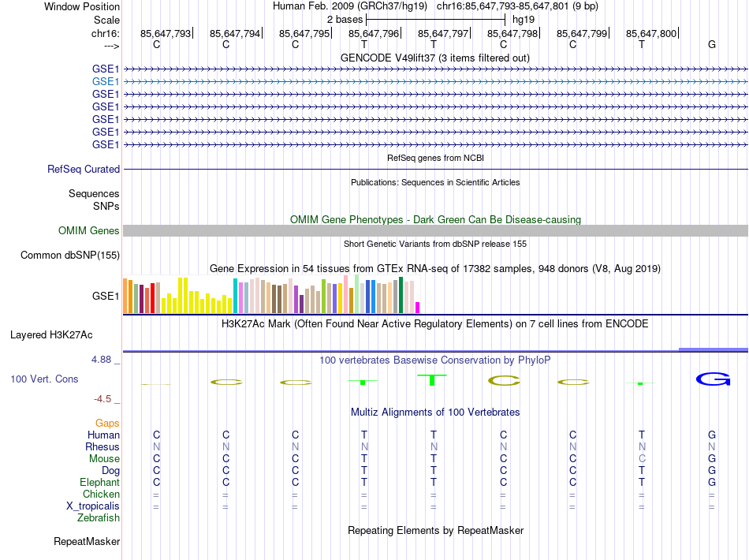Image resolution: width=749 pixels, height=560 pixels.
Task: Click the GSE1 label beside GTEx chart
Action: [106, 297]
